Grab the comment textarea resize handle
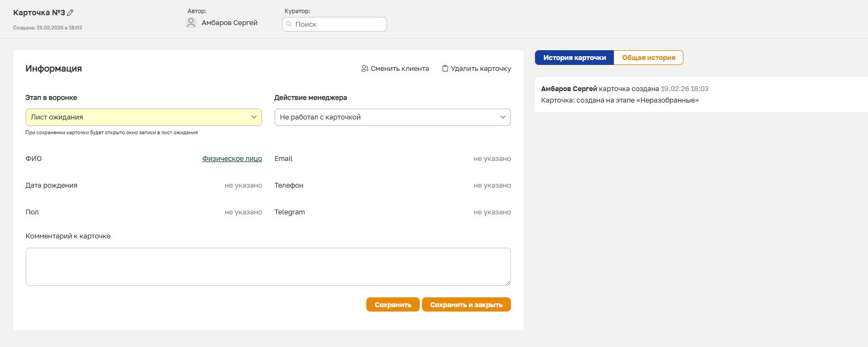 [x=508, y=282]
